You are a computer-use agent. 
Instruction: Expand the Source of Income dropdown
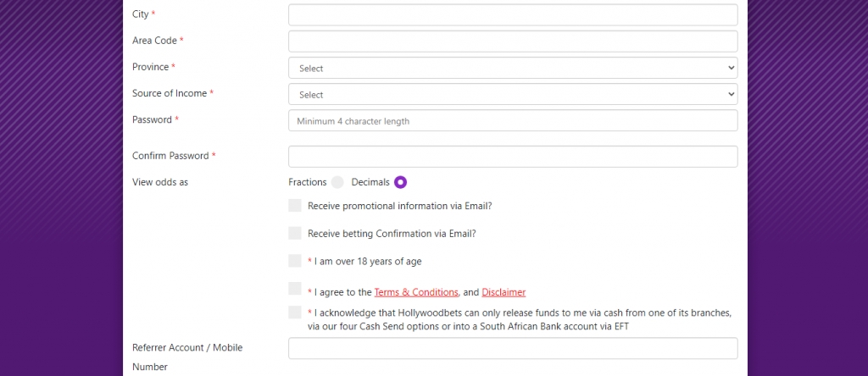(513, 94)
